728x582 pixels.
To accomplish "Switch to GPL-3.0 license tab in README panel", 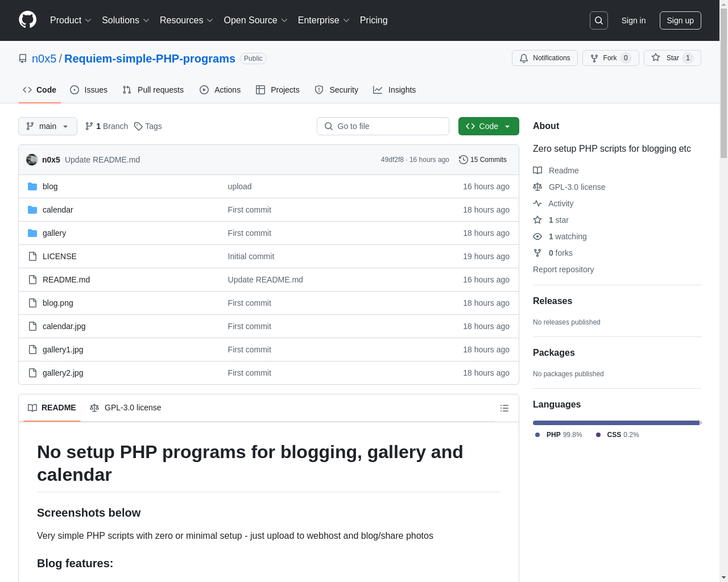I will [126, 408].
